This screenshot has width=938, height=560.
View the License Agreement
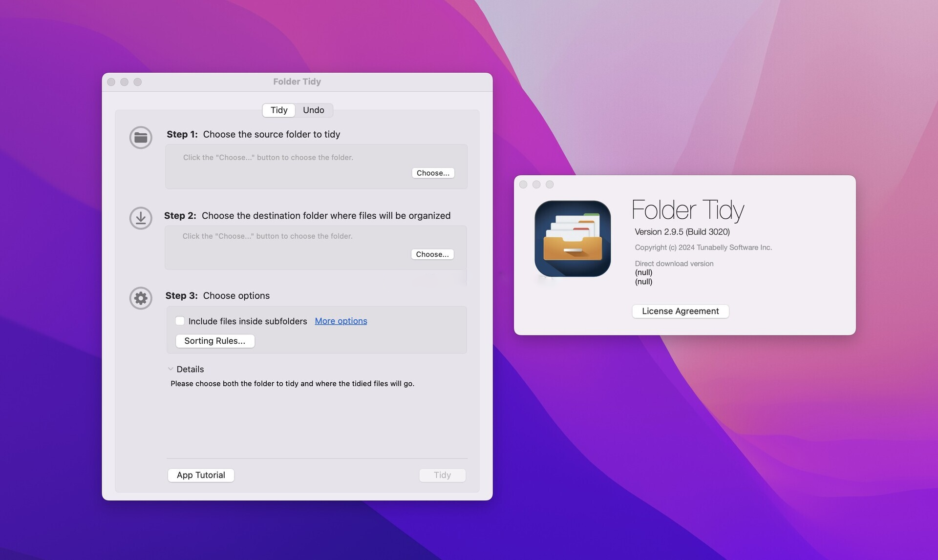tap(680, 311)
